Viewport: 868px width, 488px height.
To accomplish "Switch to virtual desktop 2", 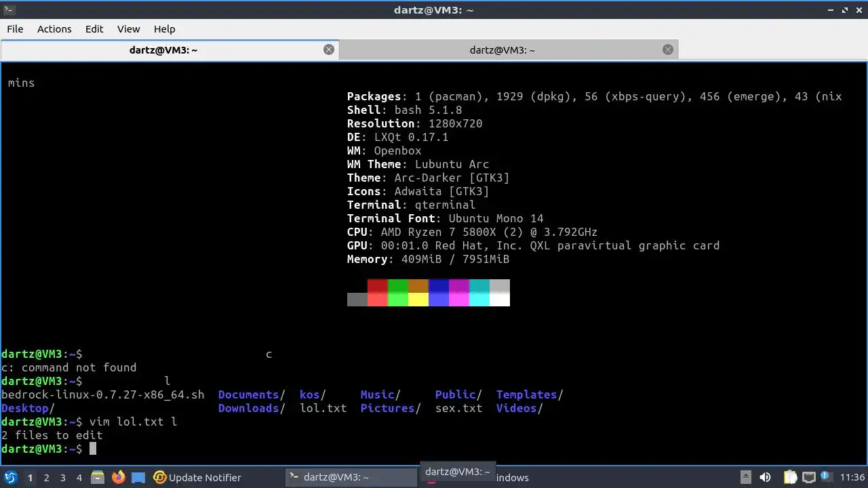I will click(46, 478).
